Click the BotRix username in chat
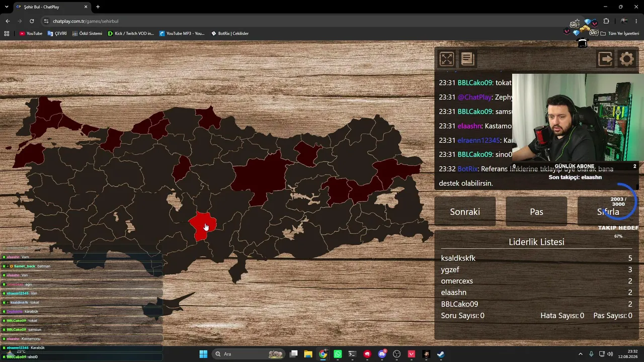Screen dimensions: 644x362 click(467, 169)
